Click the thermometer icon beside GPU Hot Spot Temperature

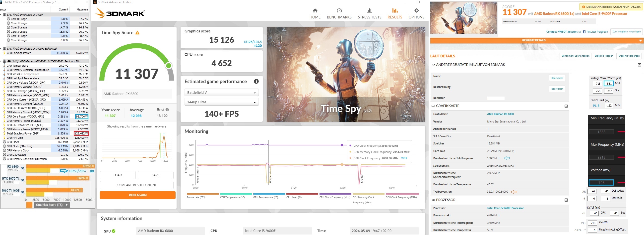[x=4, y=78]
